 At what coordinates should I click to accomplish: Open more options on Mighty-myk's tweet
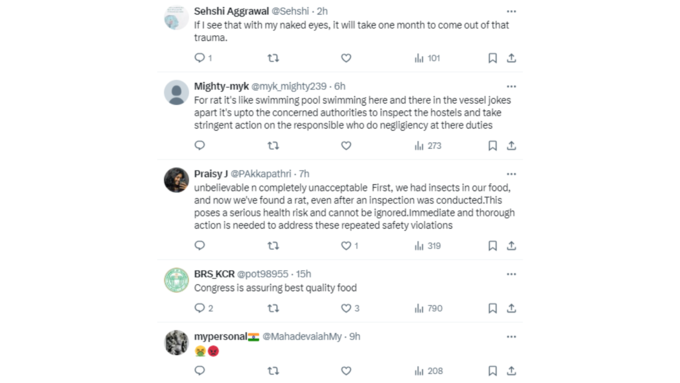pyautogui.click(x=511, y=86)
